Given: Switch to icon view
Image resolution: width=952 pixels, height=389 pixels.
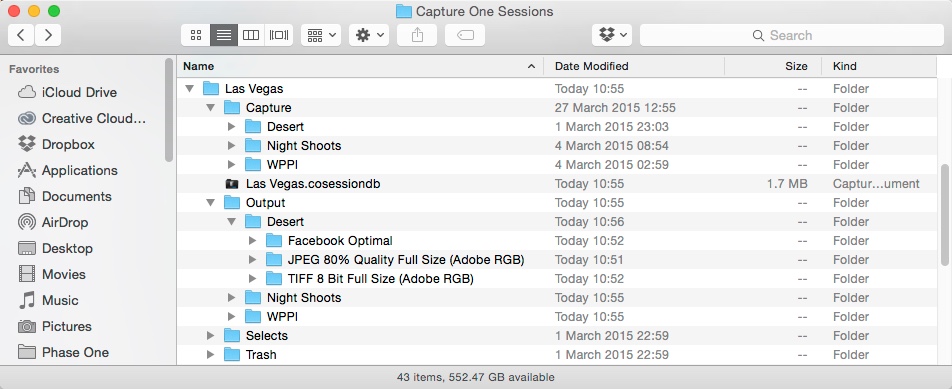Looking at the screenshot, I should (x=196, y=35).
